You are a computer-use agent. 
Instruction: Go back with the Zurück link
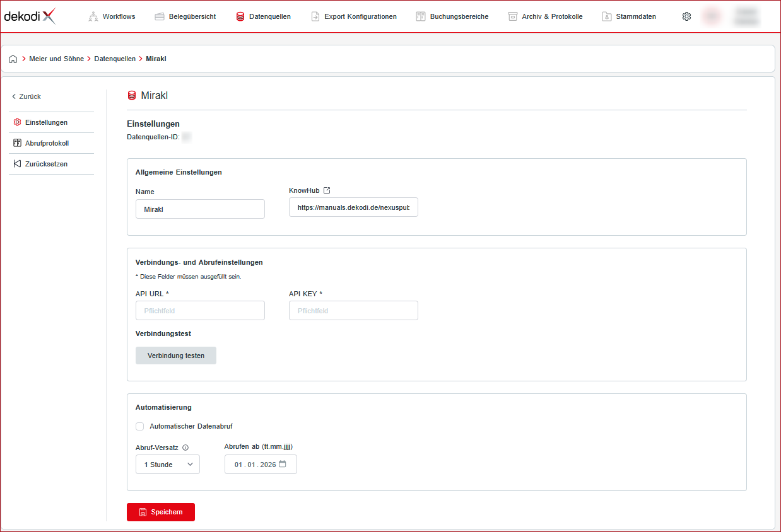[26, 96]
